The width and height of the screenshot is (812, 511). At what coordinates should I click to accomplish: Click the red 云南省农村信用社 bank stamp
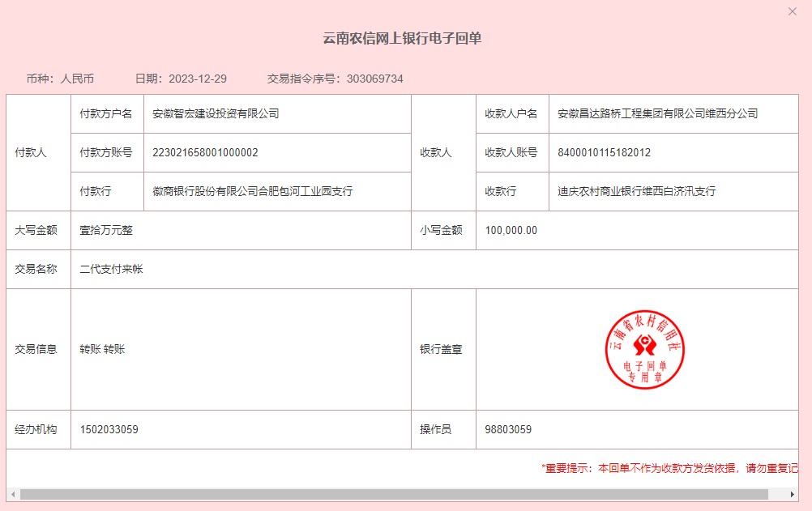click(x=645, y=349)
